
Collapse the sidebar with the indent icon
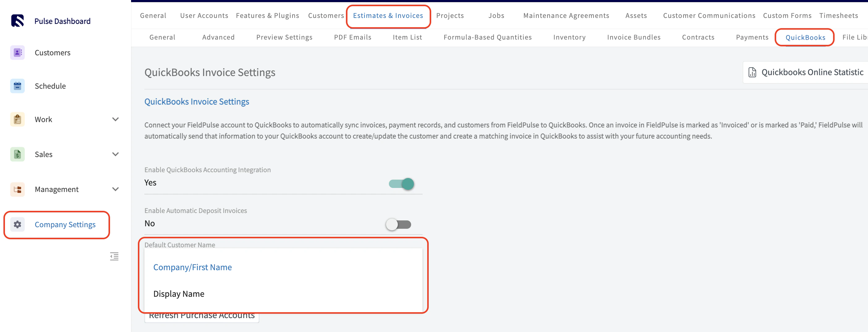pos(114,257)
